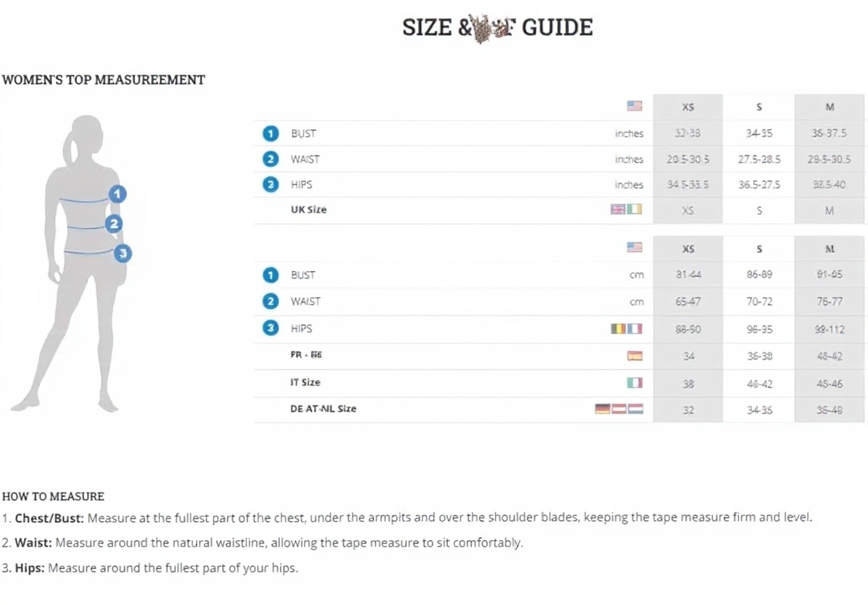Click hips marker 3 on the body silhouette
Viewport: 868px width, 605px height.
pos(123,253)
